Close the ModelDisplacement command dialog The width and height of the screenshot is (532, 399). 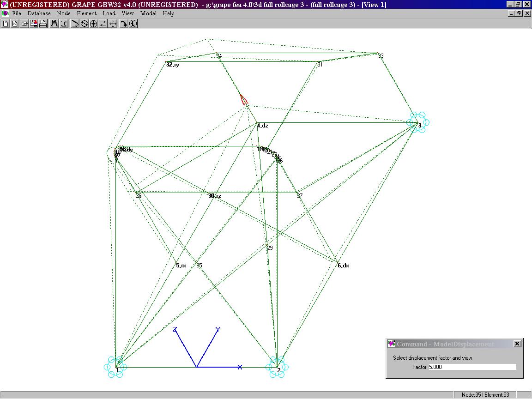(x=517, y=344)
